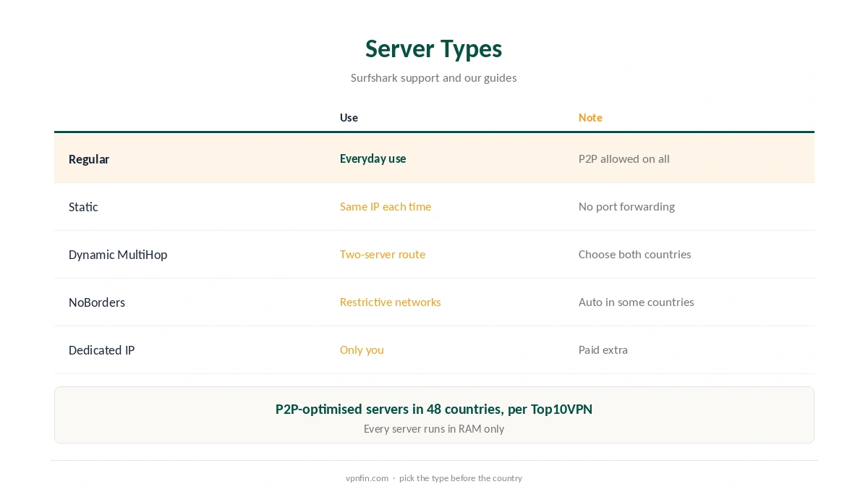The height and width of the screenshot is (492, 868).
Task: Click the 'Use' column header
Action: (349, 117)
